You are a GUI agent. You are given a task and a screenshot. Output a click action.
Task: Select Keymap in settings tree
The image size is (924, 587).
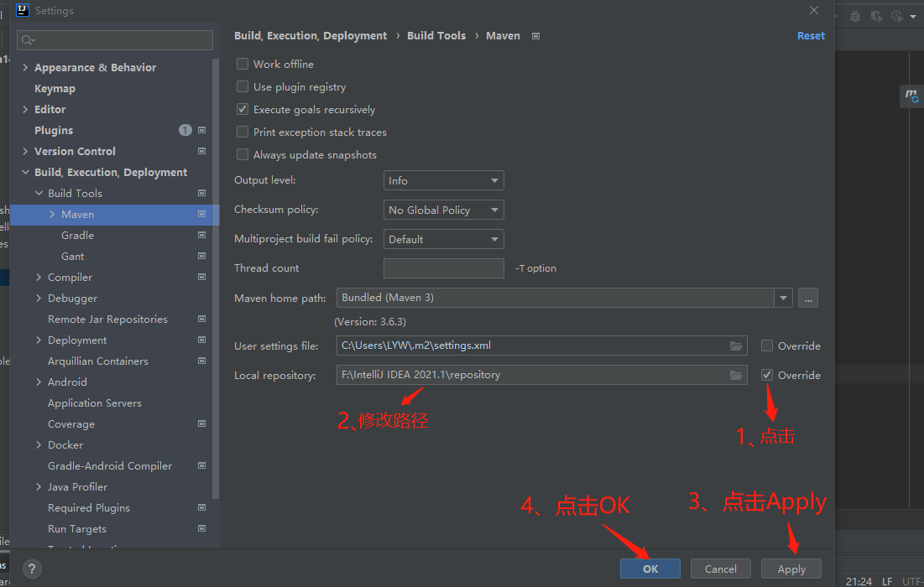click(x=55, y=88)
